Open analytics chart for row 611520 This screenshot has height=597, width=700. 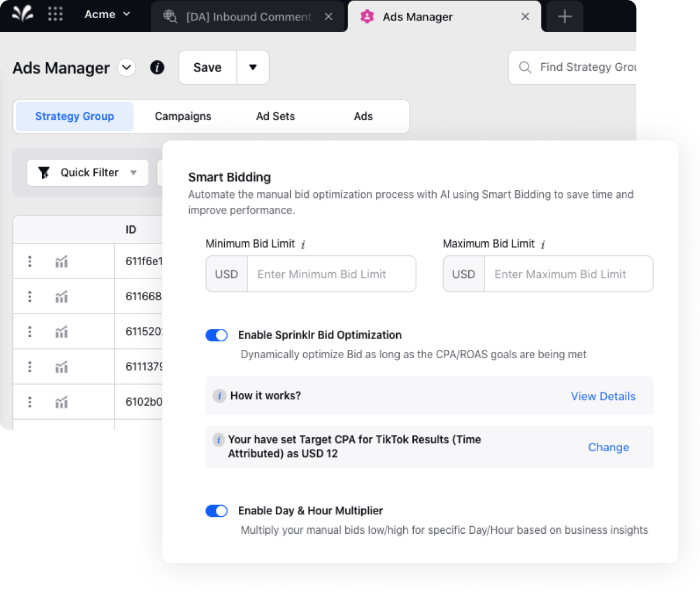point(61,332)
